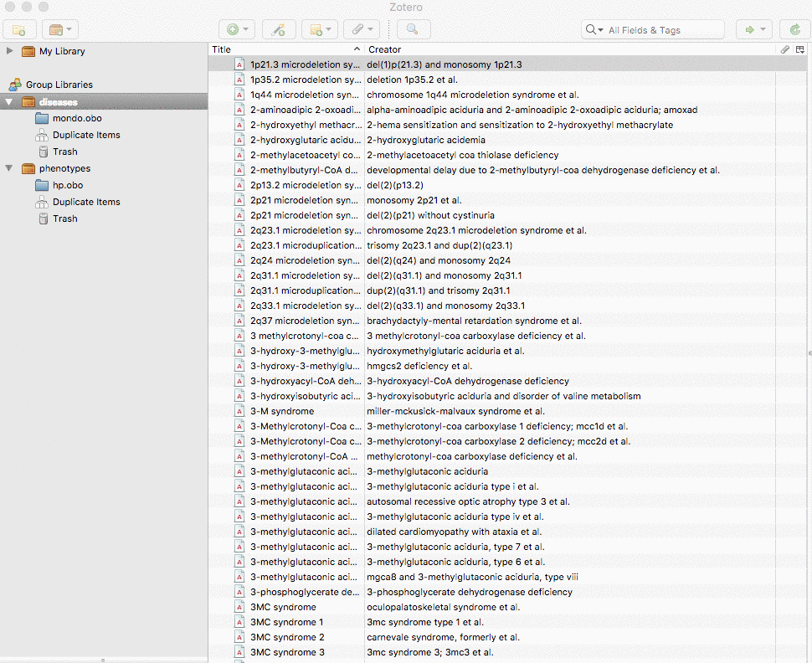This screenshot has width=812, height=663.
Task: Click the New Item green plus icon
Action: coord(233,29)
